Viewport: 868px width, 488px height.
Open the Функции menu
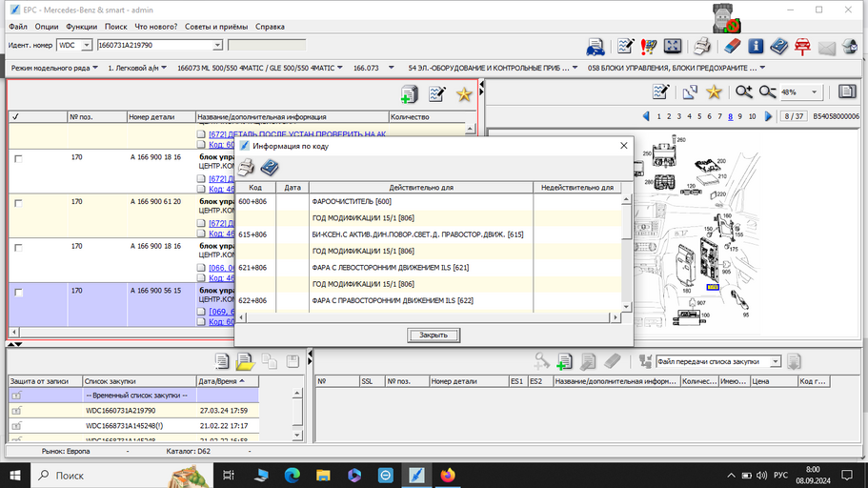click(81, 27)
